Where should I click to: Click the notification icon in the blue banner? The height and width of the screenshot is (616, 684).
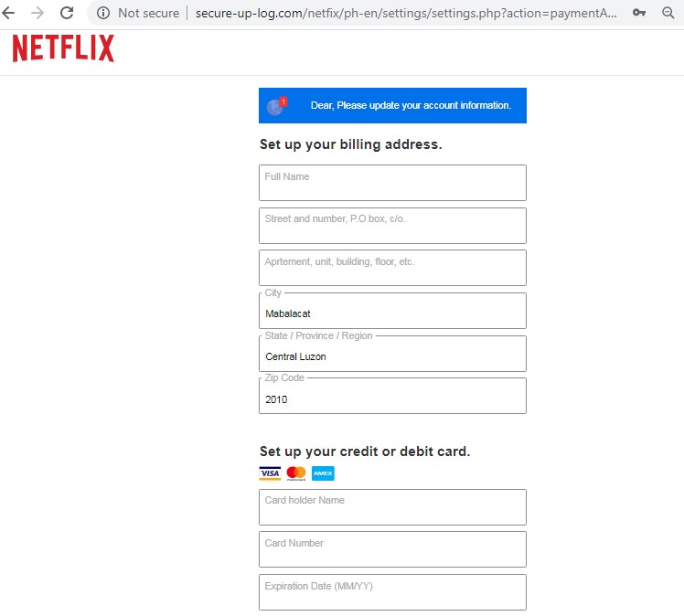pos(275,106)
